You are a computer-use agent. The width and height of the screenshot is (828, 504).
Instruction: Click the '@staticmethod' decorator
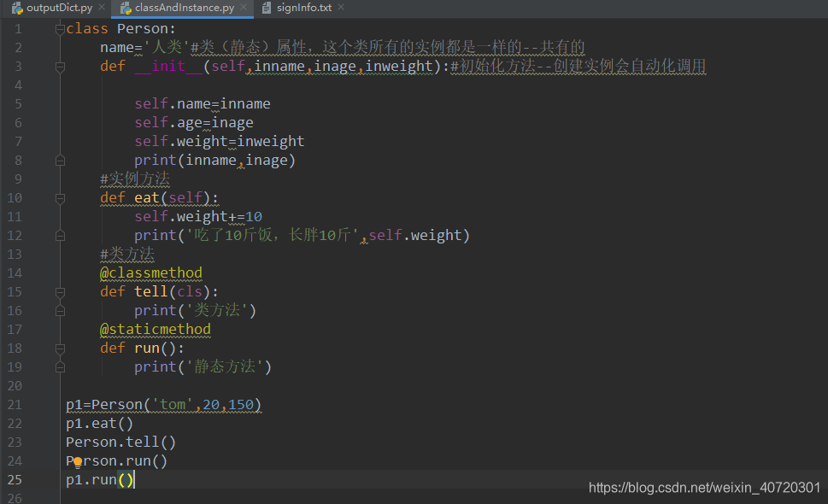(156, 330)
